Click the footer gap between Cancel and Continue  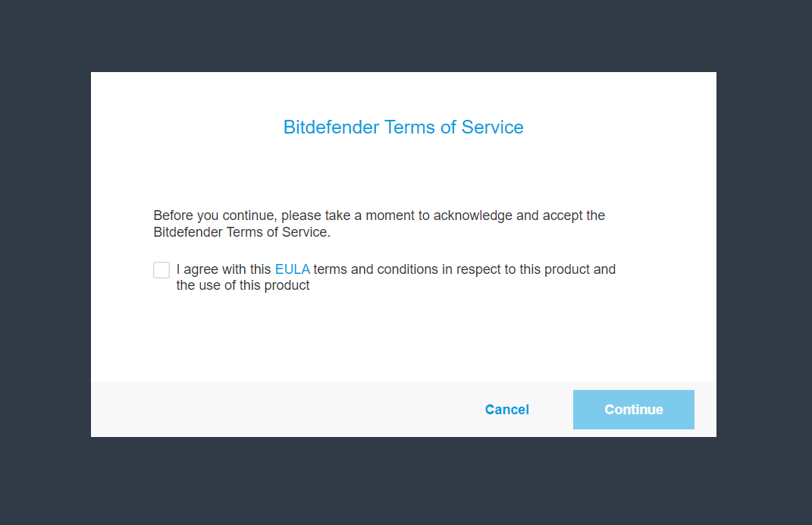tap(551, 410)
